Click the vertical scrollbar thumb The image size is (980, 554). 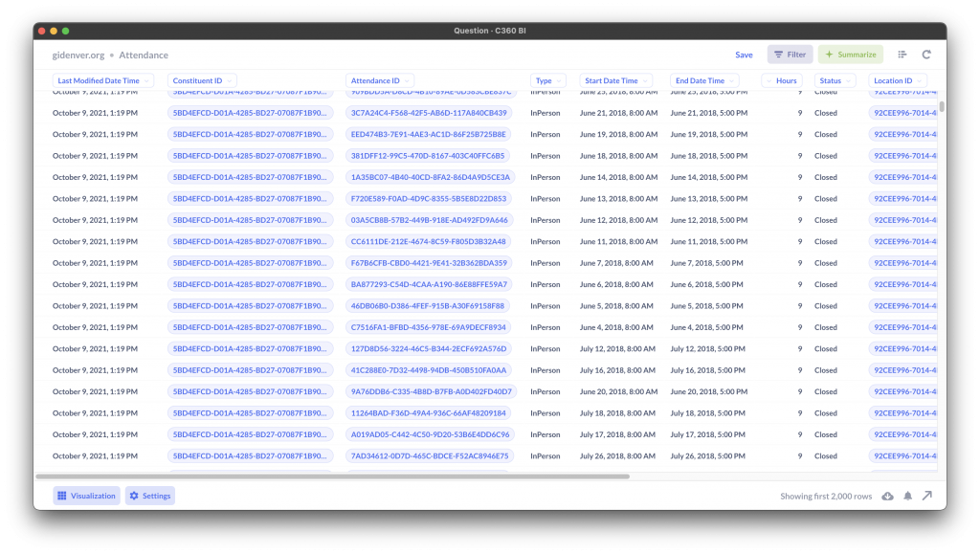(x=942, y=106)
